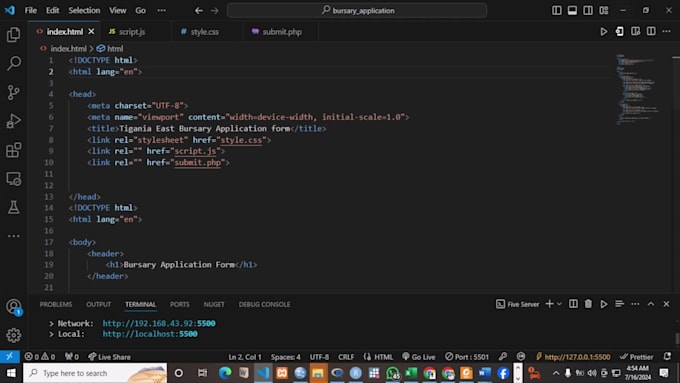Kill the terminal with the trash icon
This screenshot has height=383, width=680.
[x=588, y=304]
